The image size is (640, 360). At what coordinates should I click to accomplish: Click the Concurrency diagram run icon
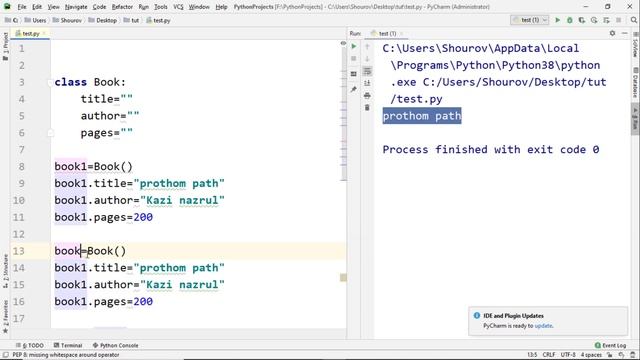tap(606, 20)
